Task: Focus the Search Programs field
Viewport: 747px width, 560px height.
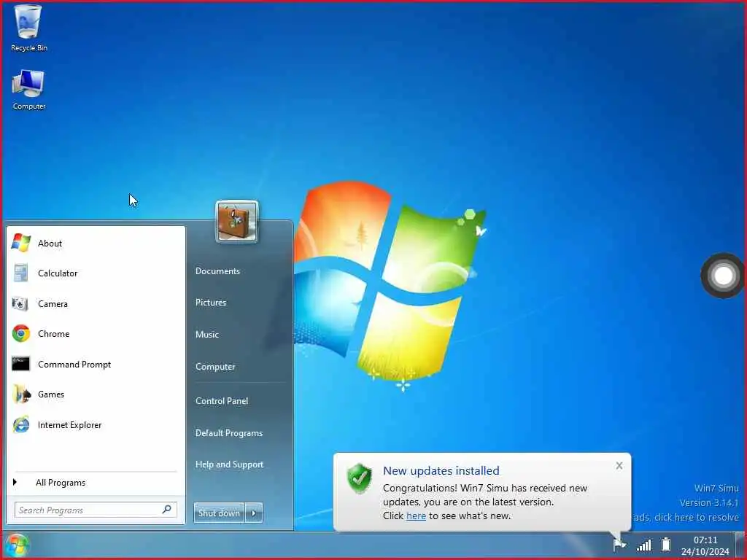Action: pyautogui.click(x=96, y=510)
